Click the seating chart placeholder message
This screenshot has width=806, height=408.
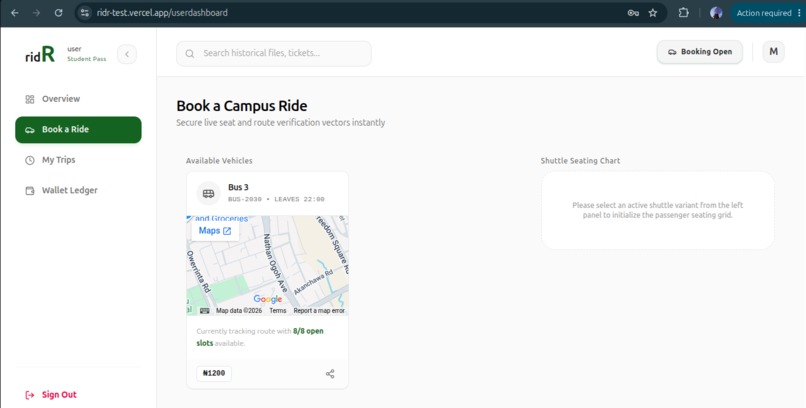657,210
